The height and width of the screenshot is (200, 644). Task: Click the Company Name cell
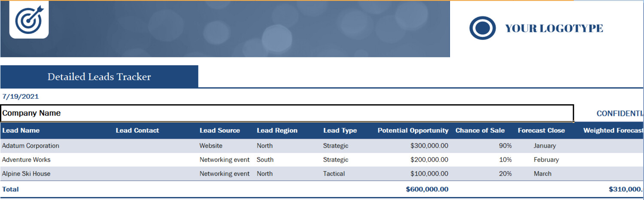point(31,113)
